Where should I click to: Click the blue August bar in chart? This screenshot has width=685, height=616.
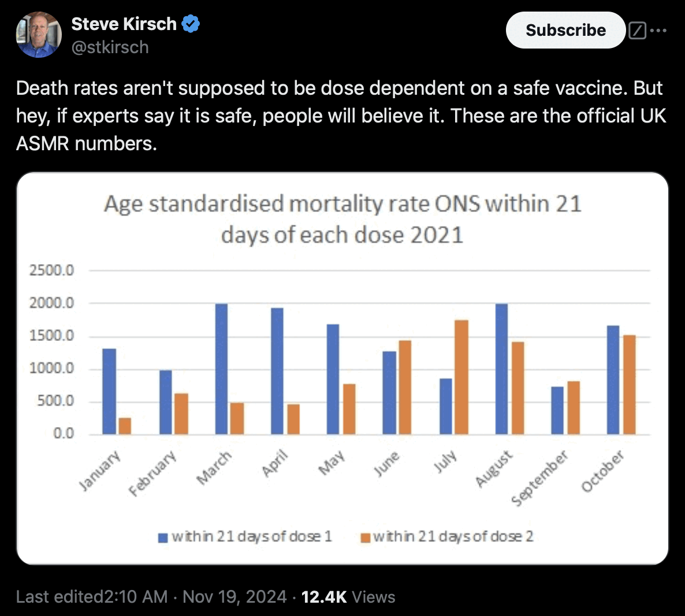point(501,369)
